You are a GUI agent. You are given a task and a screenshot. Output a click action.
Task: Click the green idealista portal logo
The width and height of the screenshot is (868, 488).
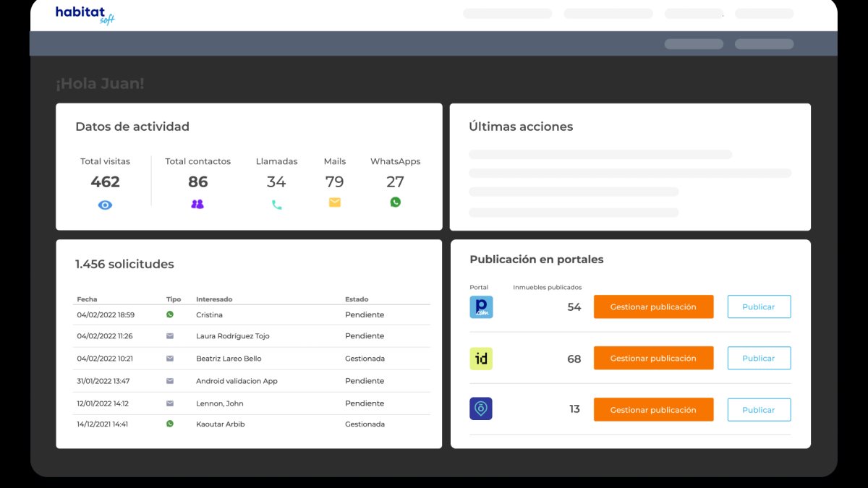[x=481, y=359]
